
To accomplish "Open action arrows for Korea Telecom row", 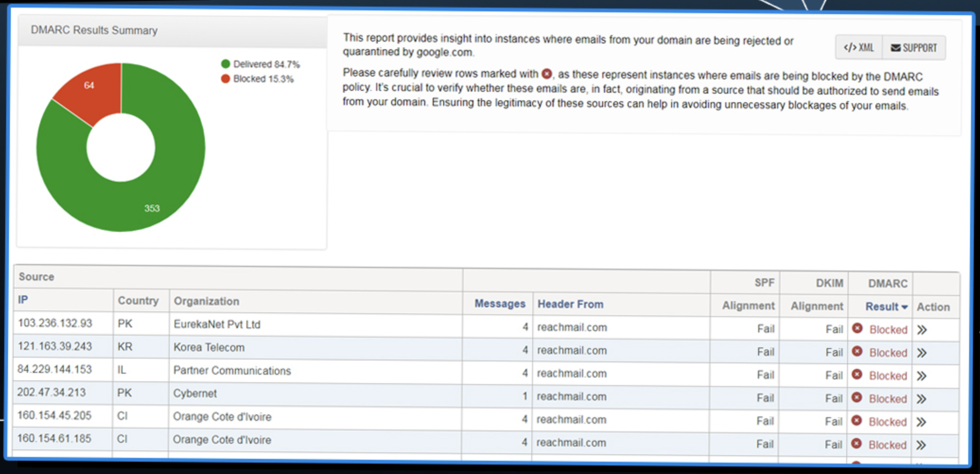I will coord(921,353).
